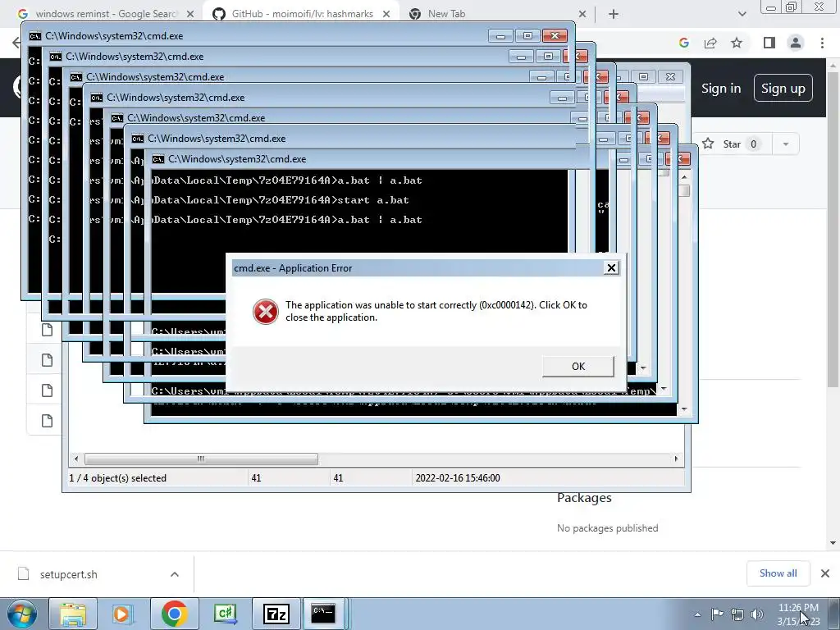The width and height of the screenshot is (840, 630).
Task: Click OK in the Application Error dialog
Action: (578, 367)
